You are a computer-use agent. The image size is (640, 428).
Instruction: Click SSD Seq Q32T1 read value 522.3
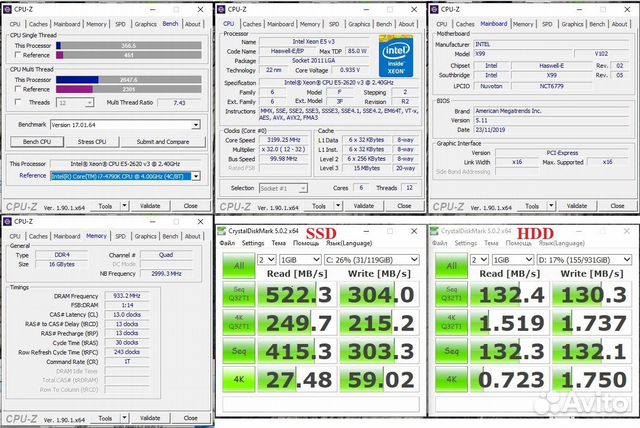[298, 294]
